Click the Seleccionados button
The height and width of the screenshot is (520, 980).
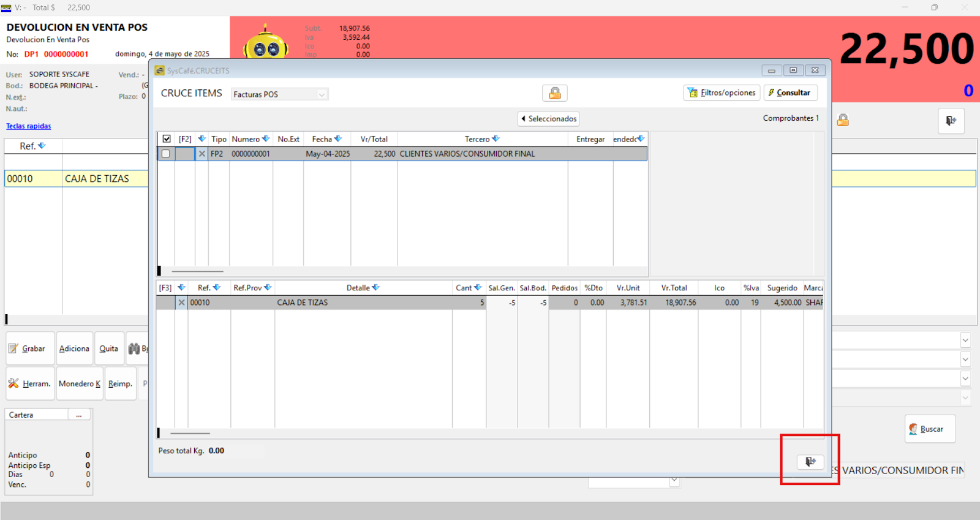coord(548,119)
